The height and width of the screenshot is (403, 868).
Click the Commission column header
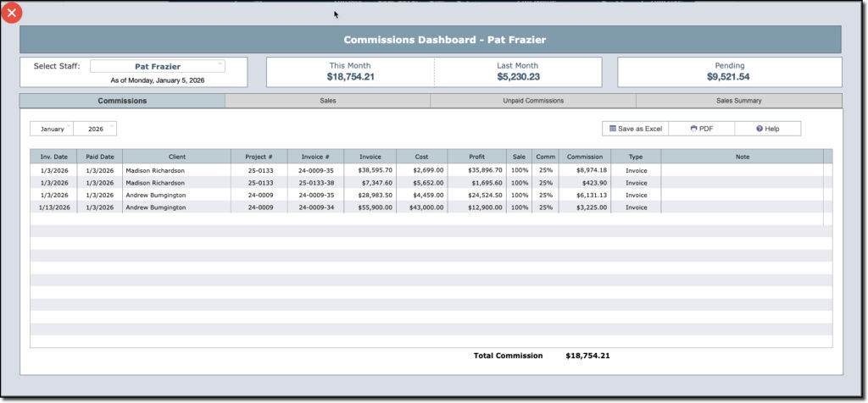[584, 157]
